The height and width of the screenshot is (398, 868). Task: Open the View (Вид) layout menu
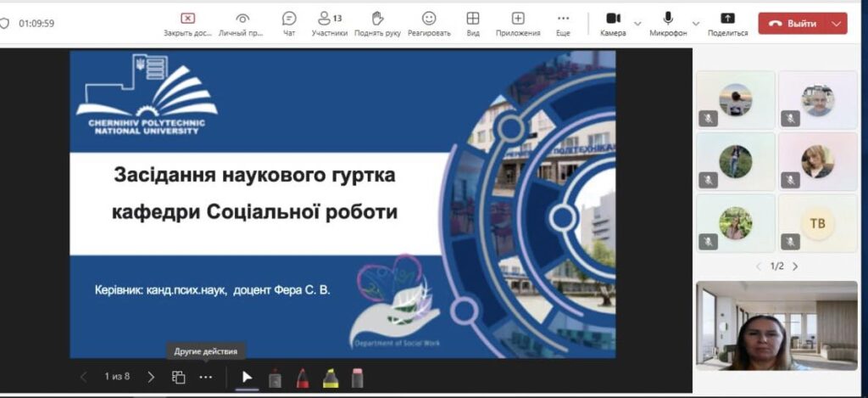[473, 22]
